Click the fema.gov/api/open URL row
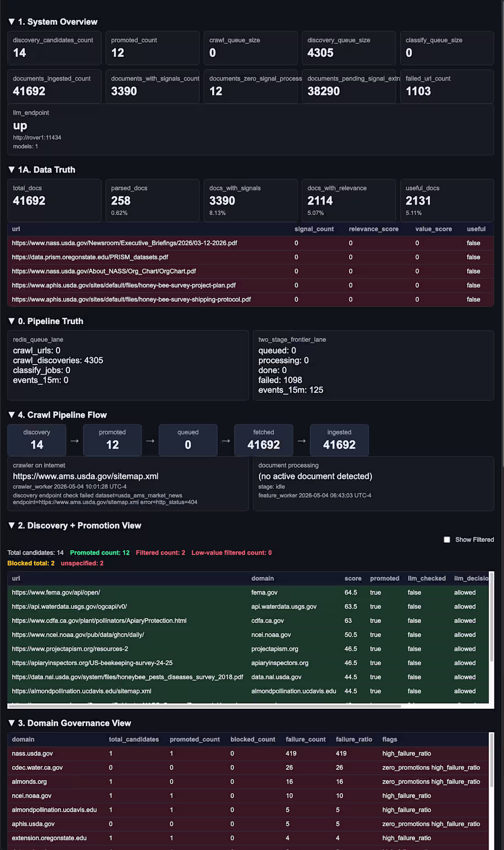This screenshot has height=850, width=504. coord(248,593)
